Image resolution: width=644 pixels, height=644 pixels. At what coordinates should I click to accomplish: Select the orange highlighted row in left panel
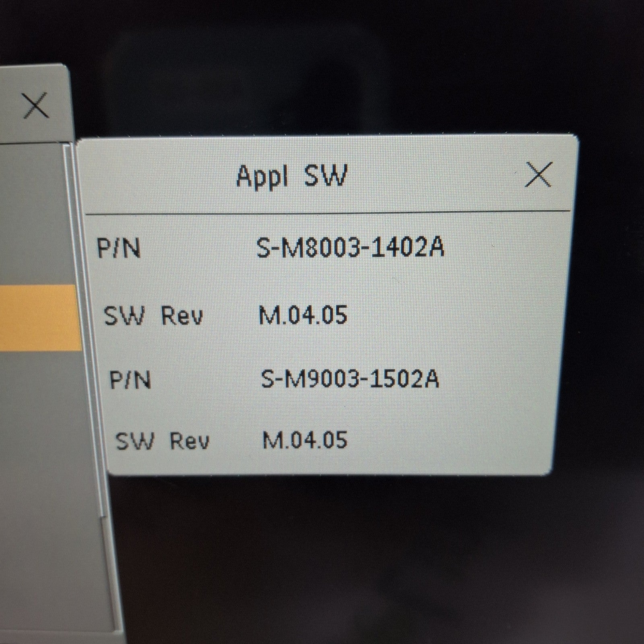39,318
